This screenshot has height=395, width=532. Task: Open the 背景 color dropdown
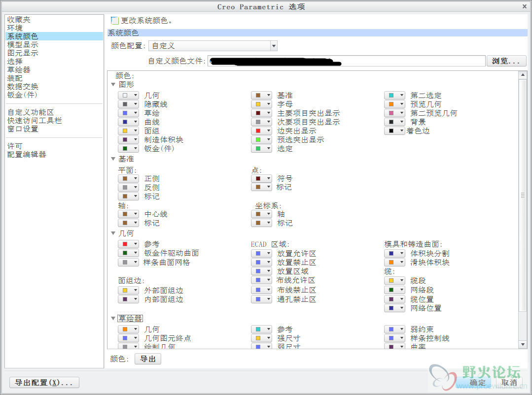click(394, 122)
